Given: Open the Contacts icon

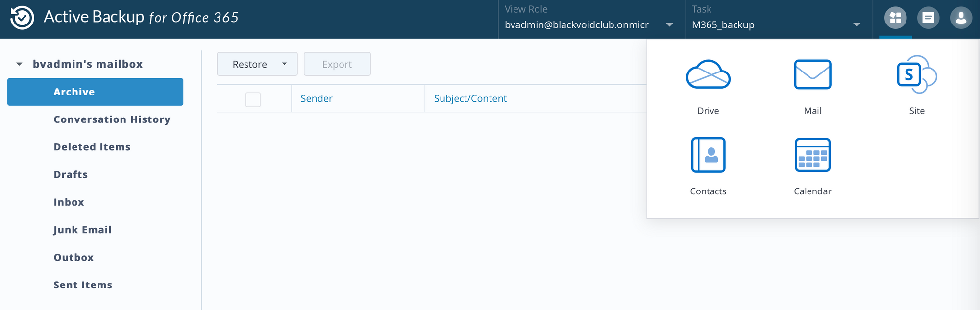Looking at the screenshot, I should point(708,155).
